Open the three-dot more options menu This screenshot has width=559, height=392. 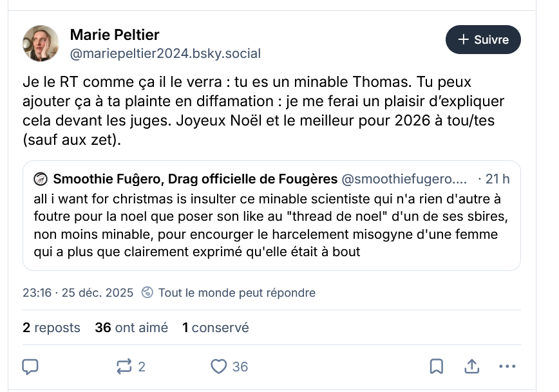(507, 366)
